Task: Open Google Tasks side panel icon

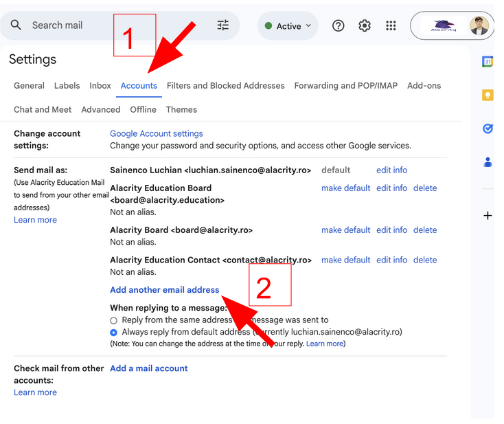Action: (488, 129)
